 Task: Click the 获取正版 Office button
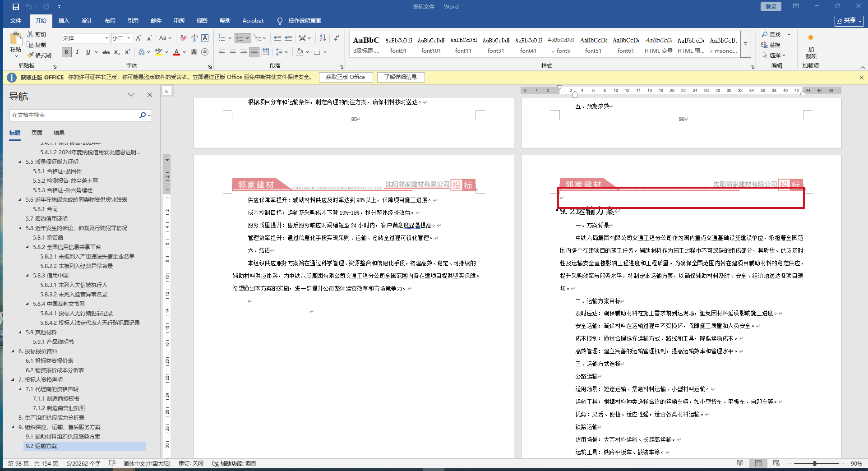point(346,77)
